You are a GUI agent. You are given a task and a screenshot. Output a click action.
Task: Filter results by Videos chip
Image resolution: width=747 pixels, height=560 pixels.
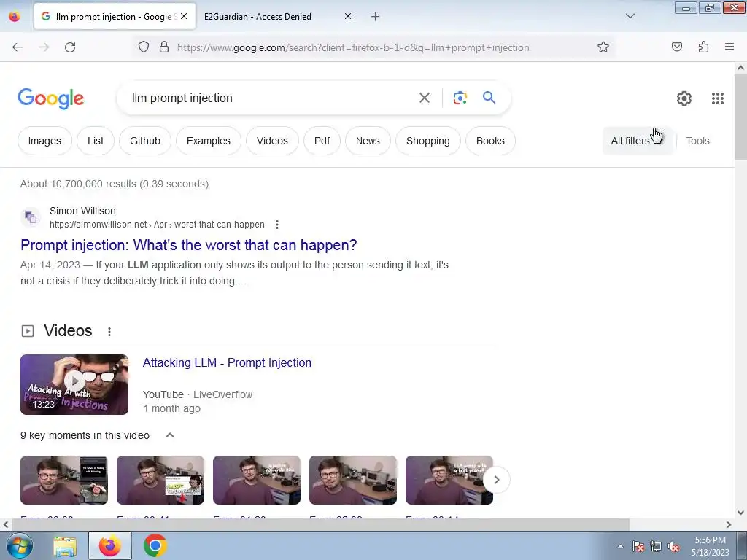(x=272, y=141)
